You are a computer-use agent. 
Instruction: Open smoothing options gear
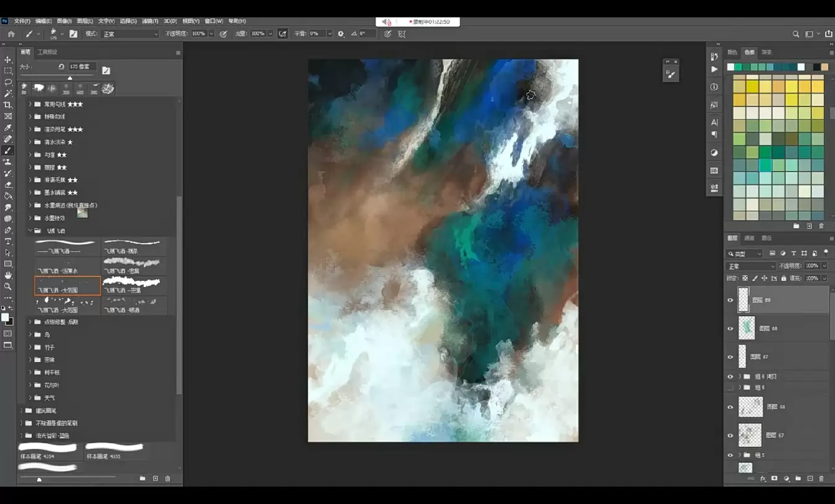coord(341,33)
